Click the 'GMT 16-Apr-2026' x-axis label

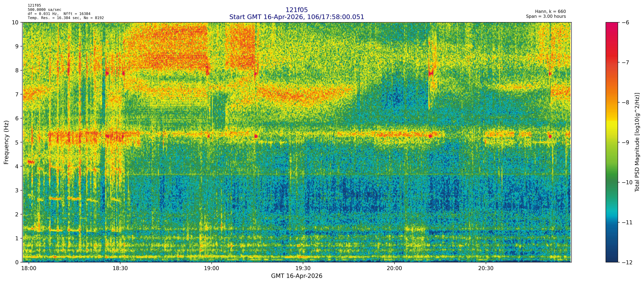point(297,276)
